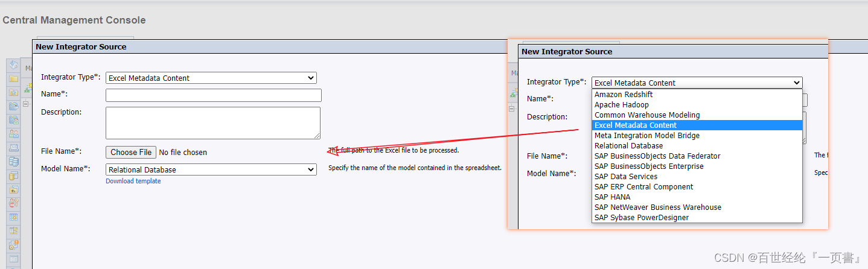Click the Description text area in left dialog
The width and height of the screenshot is (868, 269).
213,123
